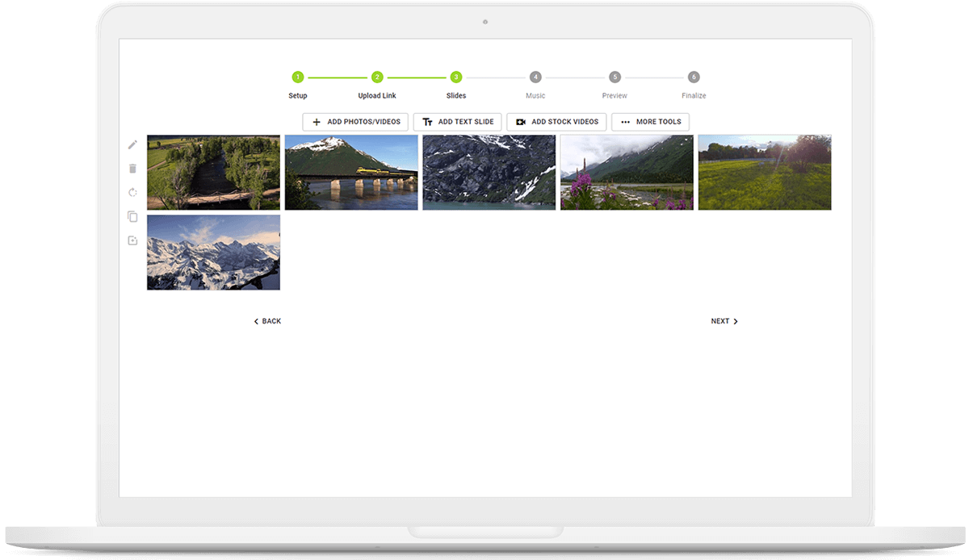Click the insert slide icon in sidebar
This screenshot has width=969, height=560.
(132, 240)
